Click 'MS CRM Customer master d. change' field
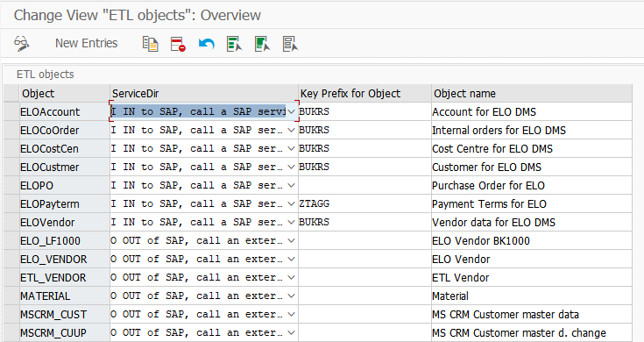 [x=532, y=333]
